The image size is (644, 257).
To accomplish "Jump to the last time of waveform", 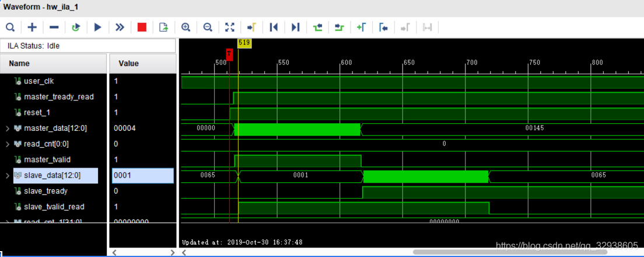I will (295, 27).
